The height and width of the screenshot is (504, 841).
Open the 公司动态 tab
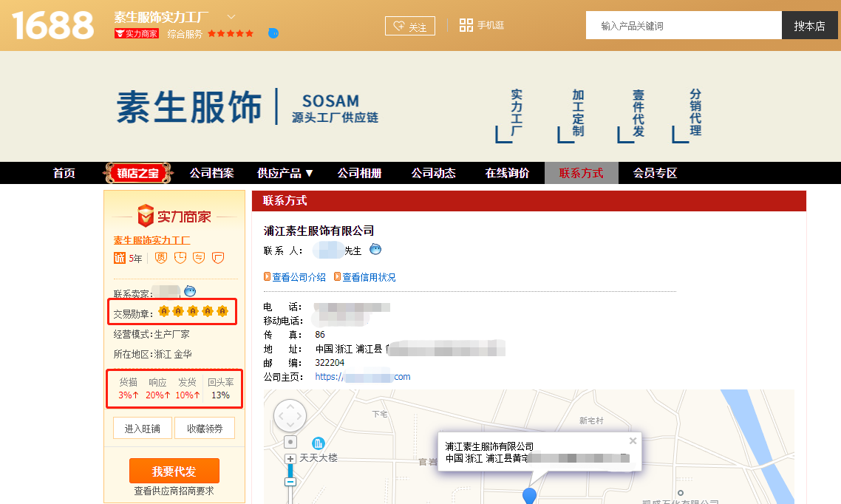click(x=433, y=173)
